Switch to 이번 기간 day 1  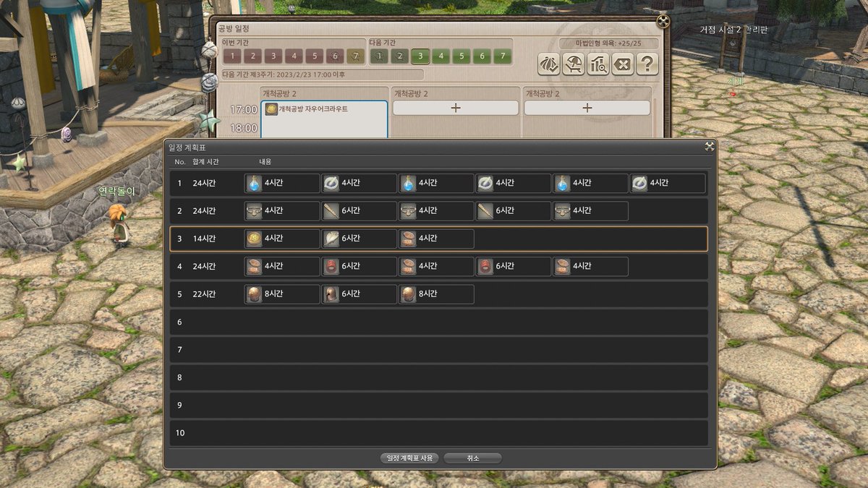click(231, 56)
